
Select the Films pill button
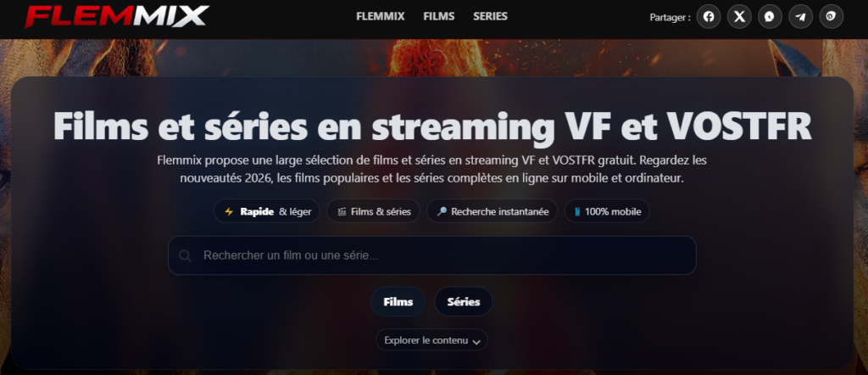pyautogui.click(x=398, y=302)
